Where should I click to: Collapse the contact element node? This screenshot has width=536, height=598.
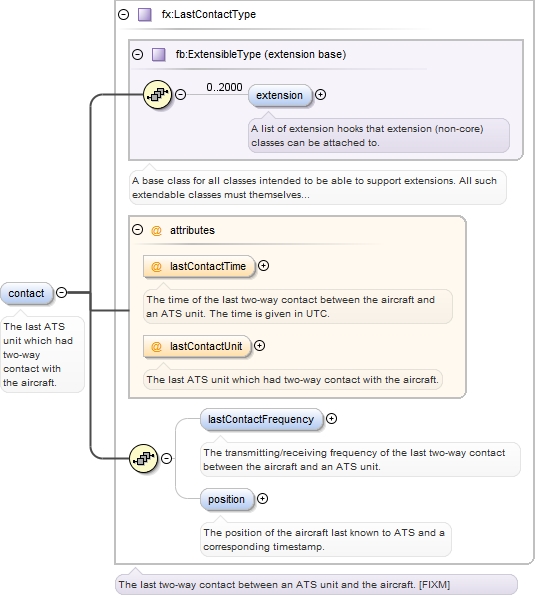point(61,293)
